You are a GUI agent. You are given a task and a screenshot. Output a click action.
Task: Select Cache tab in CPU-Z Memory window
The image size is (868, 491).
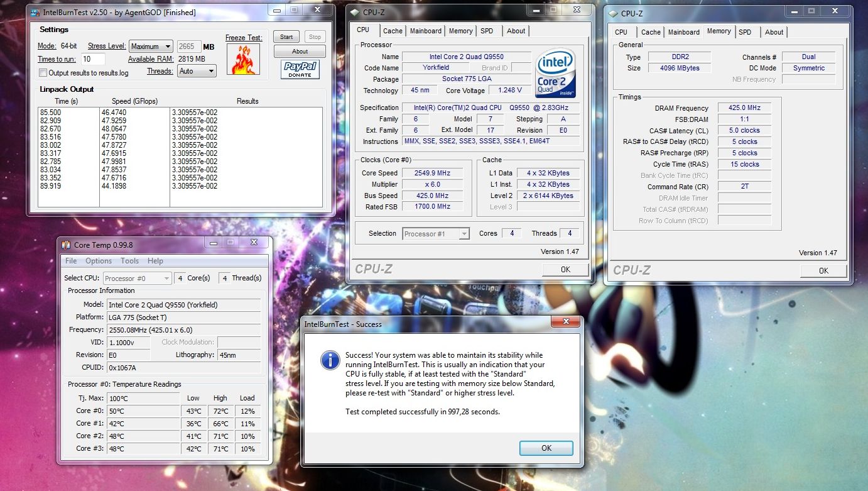651,32
